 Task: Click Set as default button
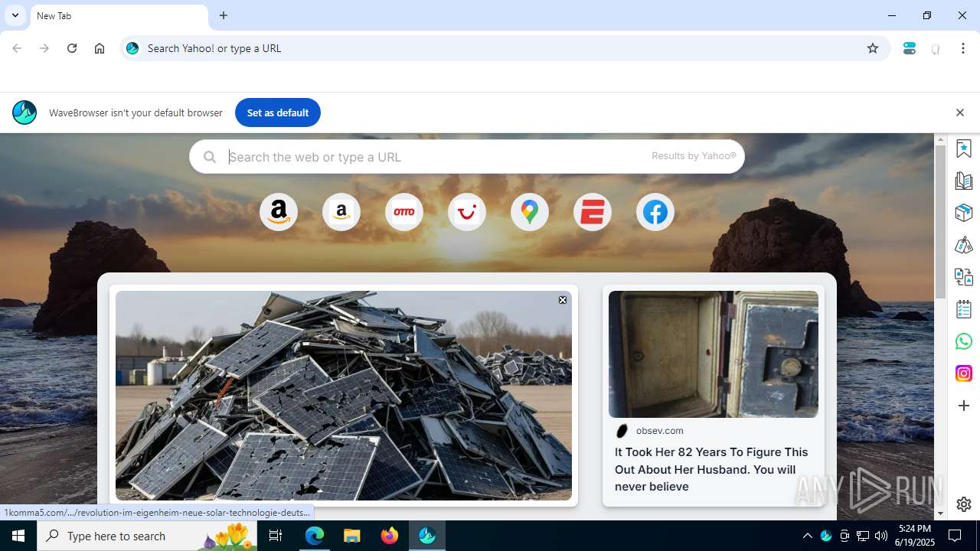[278, 112]
